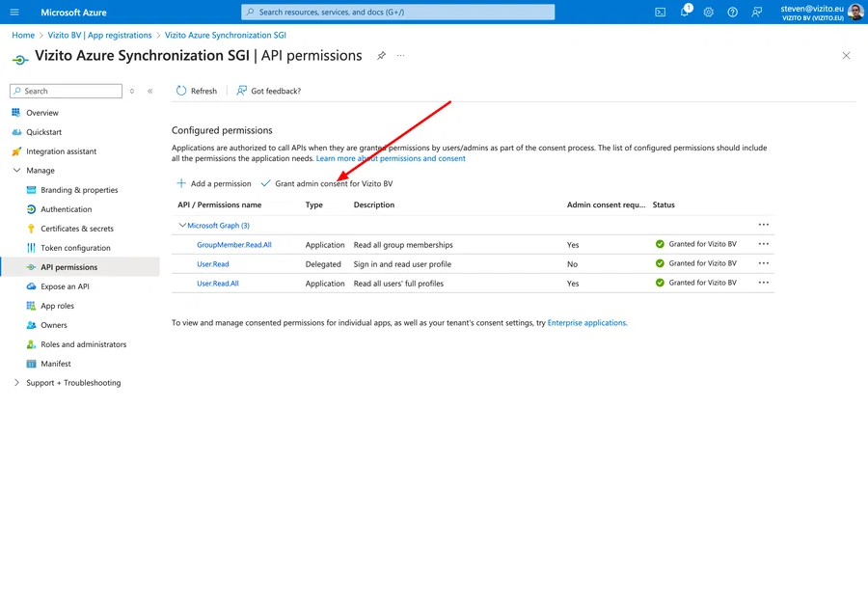Open the User.Read permission details

(212, 263)
